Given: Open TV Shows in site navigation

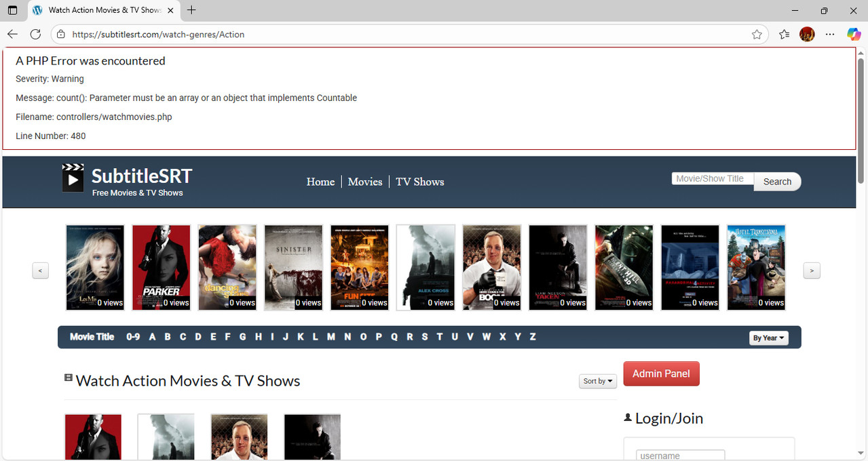Looking at the screenshot, I should pos(420,182).
